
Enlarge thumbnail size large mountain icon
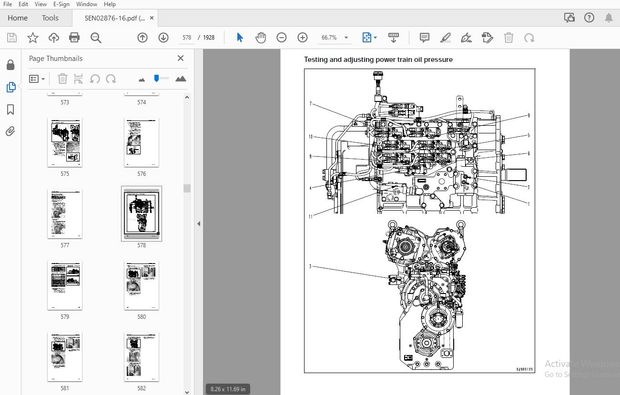(x=181, y=78)
